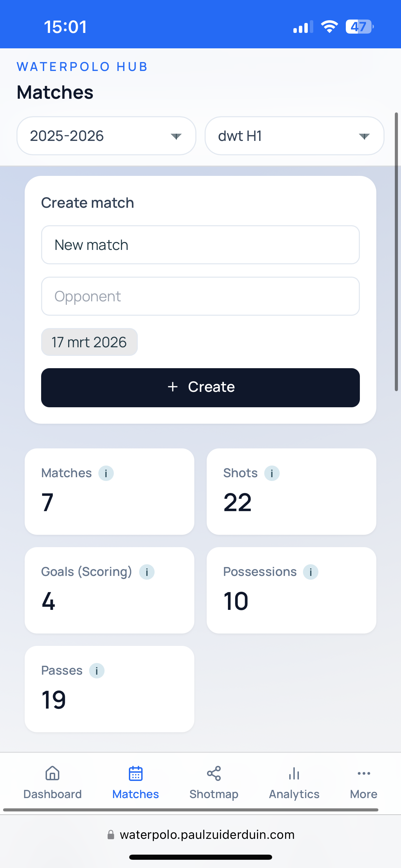Tap the battery indicator in status bar
401x868 pixels.
(x=359, y=26)
